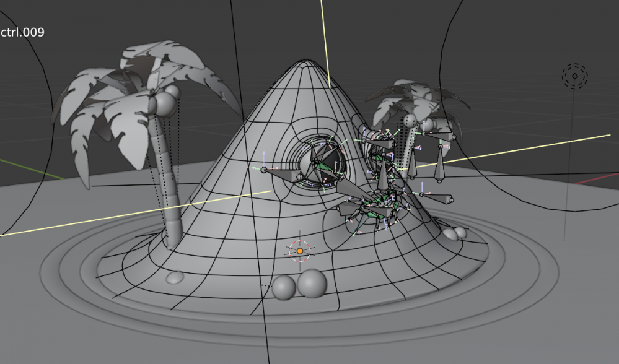
Task: Click the 3D cursor with orange origin dot
Action: click(x=300, y=251)
